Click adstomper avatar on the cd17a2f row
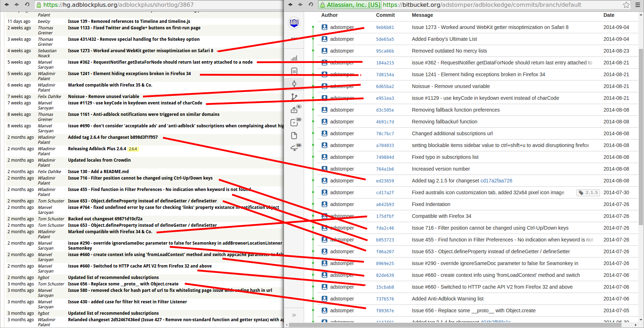Viewport: 644px width, 328px height. (325, 192)
